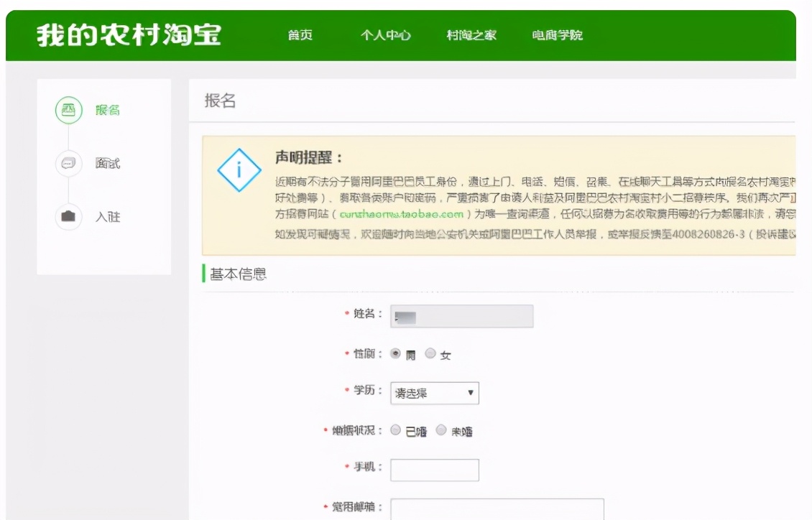Screen dimensions: 812x520
Task: Select the 男 gender radio button
Action: (x=396, y=354)
